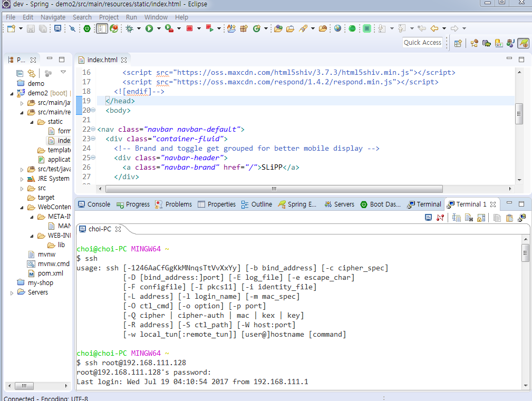Open the New wizard dropdown arrow
The width and height of the screenshot is (532, 401).
point(21,28)
